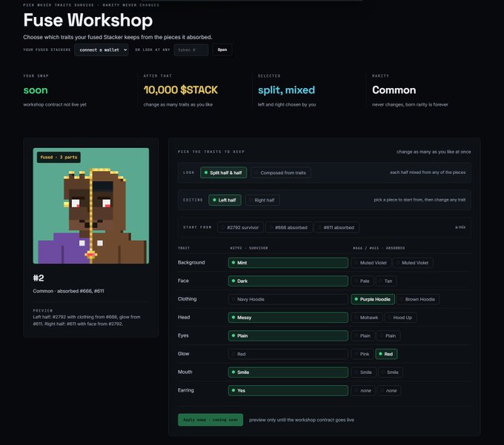Switch editing to Right half
This screenshot has height=445, width=504.
(262, 200)
